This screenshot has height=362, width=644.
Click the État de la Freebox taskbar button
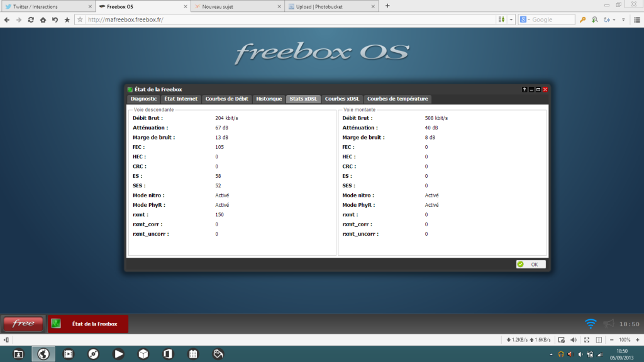pos(88,324)
